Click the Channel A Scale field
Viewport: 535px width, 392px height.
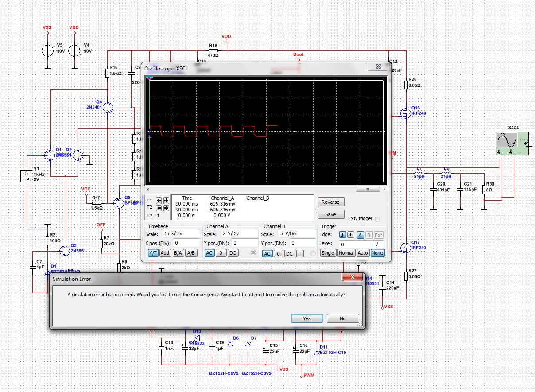[x=238, y=233]
